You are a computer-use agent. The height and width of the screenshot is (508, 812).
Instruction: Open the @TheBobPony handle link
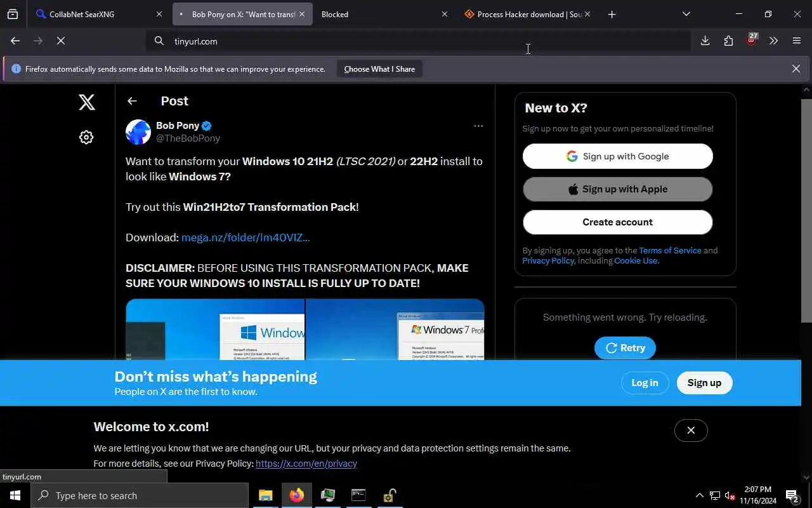(x=188, y=138)
